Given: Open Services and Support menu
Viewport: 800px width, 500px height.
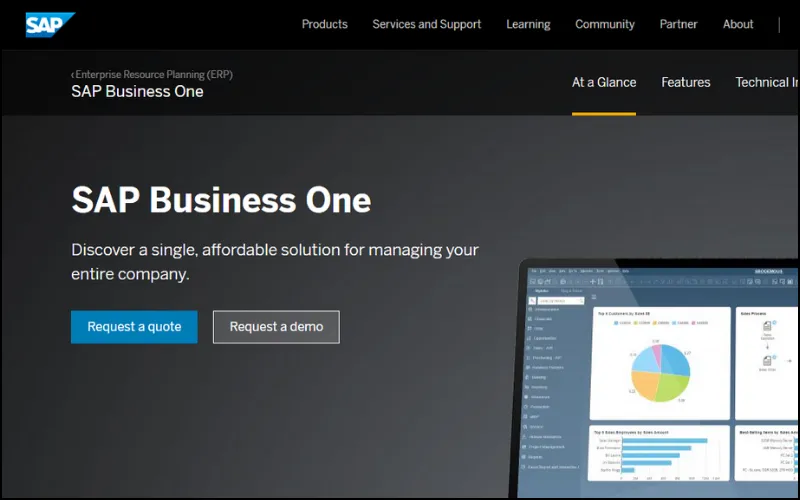Looking at the screenshot, I should [x=427, y=24].
